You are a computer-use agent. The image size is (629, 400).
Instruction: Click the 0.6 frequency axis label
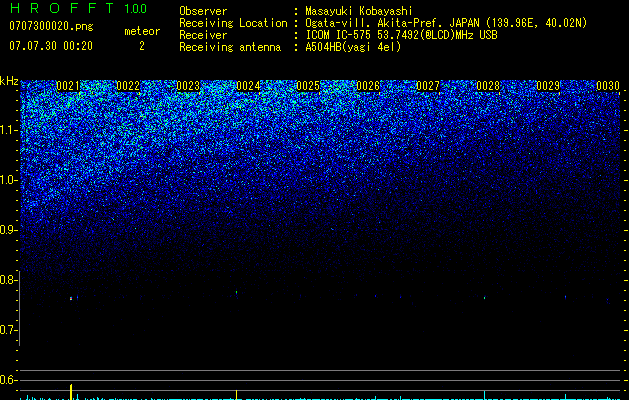pyautogui.click(x=7, y=380)
